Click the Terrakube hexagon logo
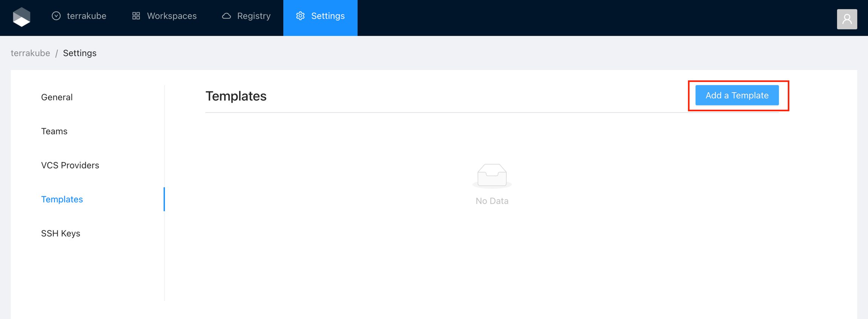The image size is (868, 319). 21,17
